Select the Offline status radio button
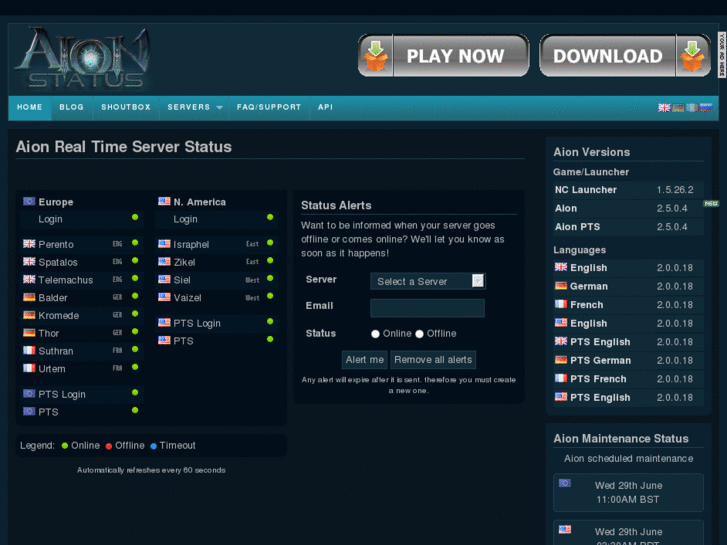 (420, 334)
